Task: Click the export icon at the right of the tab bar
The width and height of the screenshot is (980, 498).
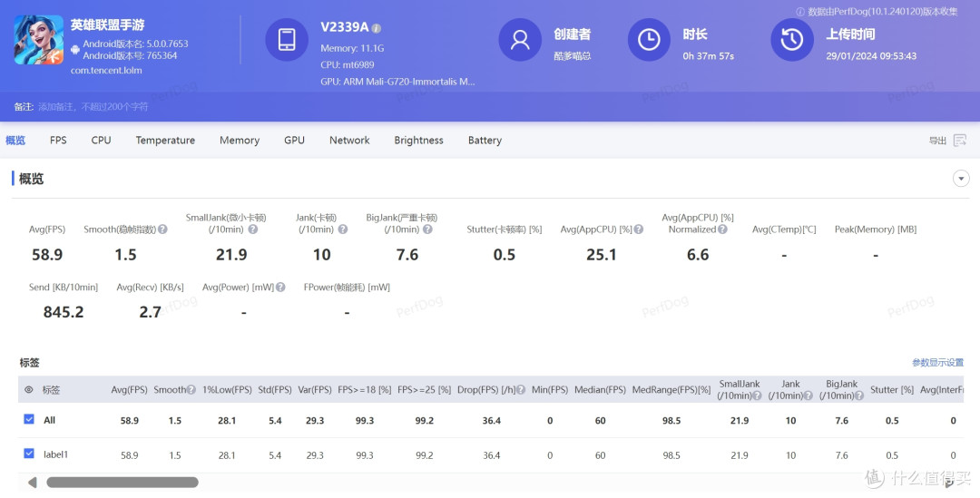Action: 960,141
